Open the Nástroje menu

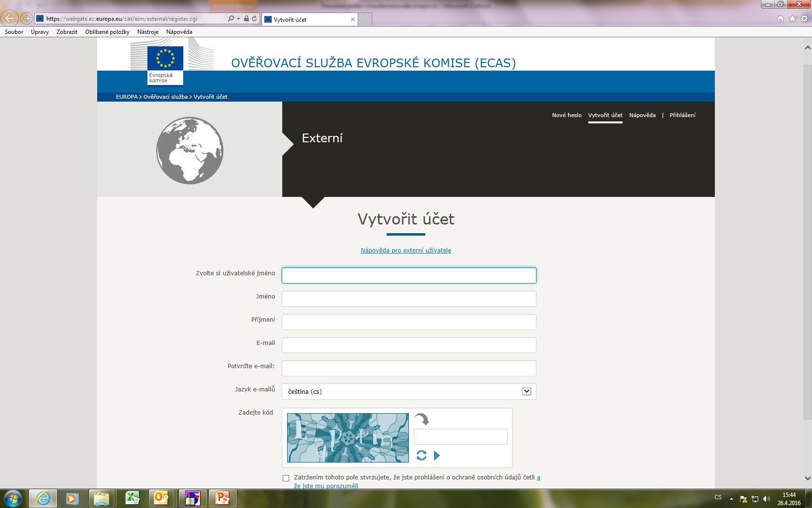[148, 32]
